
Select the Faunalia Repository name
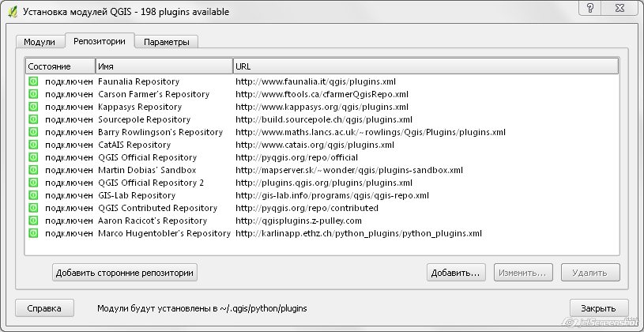(x=138, y=81)
